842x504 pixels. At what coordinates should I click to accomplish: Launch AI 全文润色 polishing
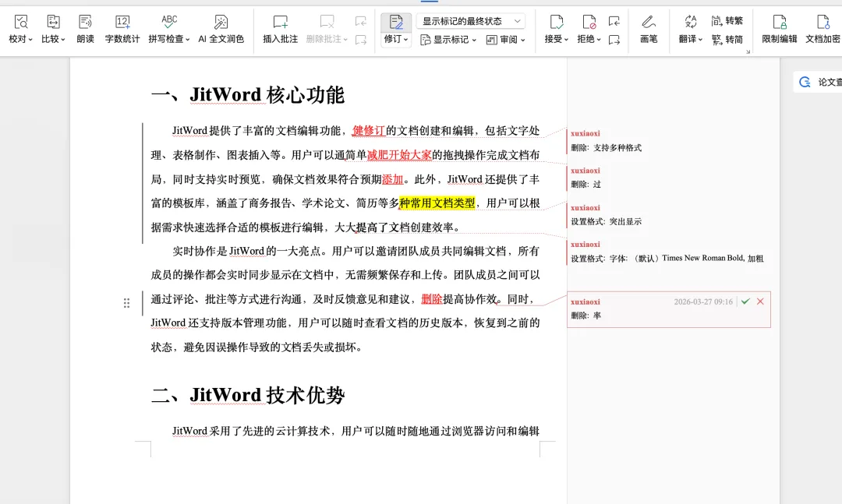pyautogui.click(x=221, y=29)
